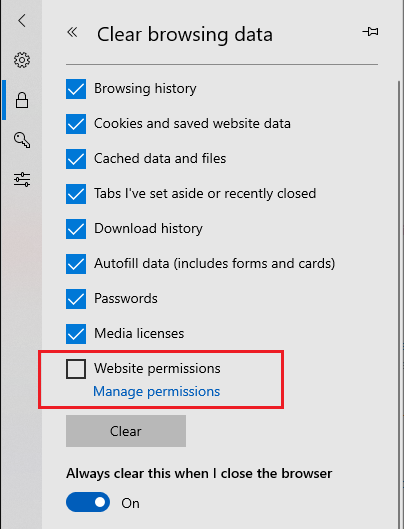Click the pane's vertical scrollbar
The height and width of the screenshot is (529, 404).
coord(401,304)
